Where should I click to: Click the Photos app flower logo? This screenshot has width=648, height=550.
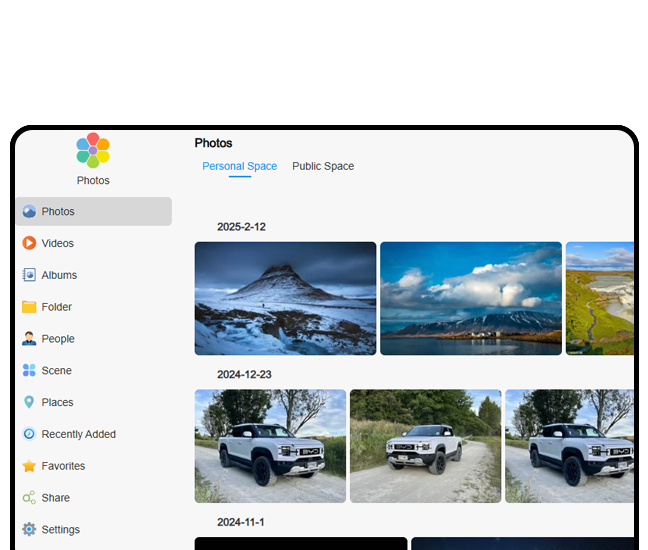click(x=93, y=150)
